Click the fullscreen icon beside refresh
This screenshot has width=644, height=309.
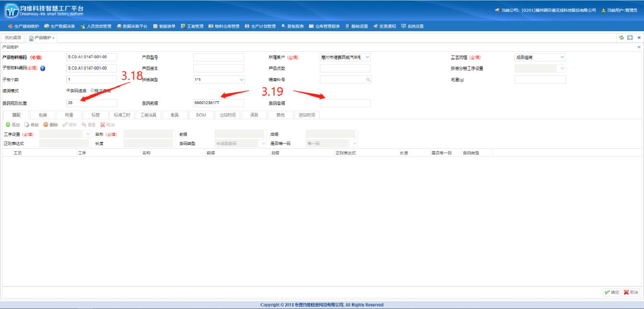(630, 37)
